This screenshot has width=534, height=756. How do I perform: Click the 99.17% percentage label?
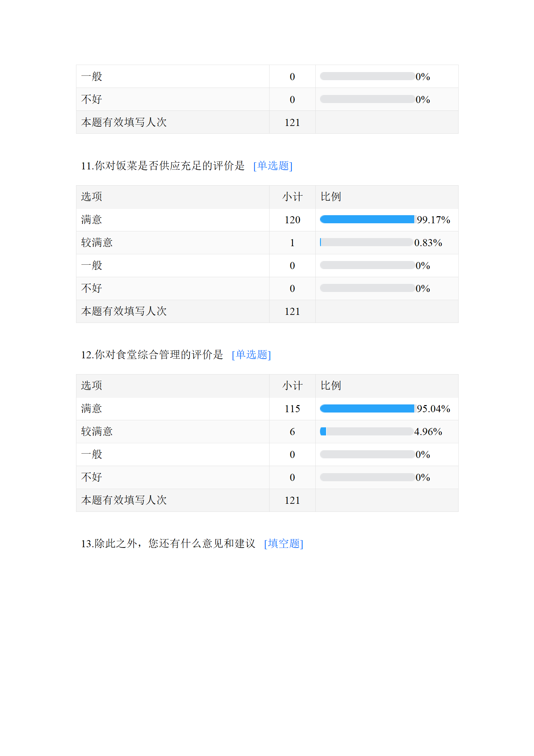tap(433, 220)
